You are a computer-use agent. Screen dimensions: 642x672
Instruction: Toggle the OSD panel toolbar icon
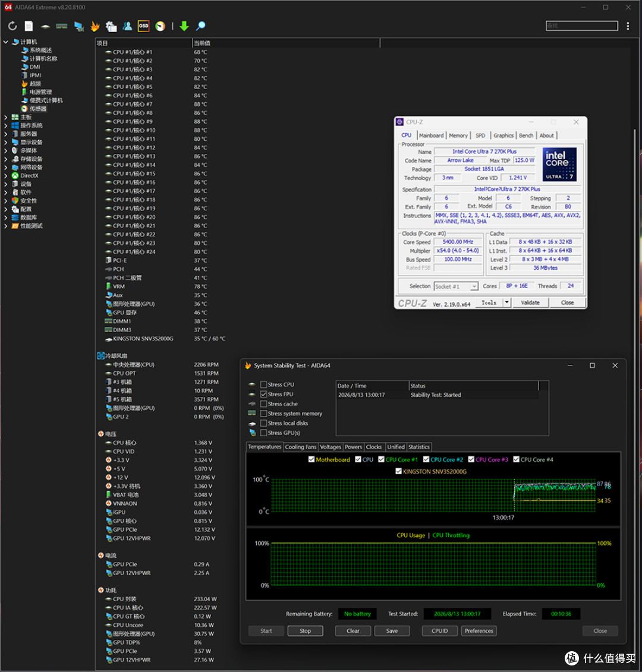[x=144, y=26]
